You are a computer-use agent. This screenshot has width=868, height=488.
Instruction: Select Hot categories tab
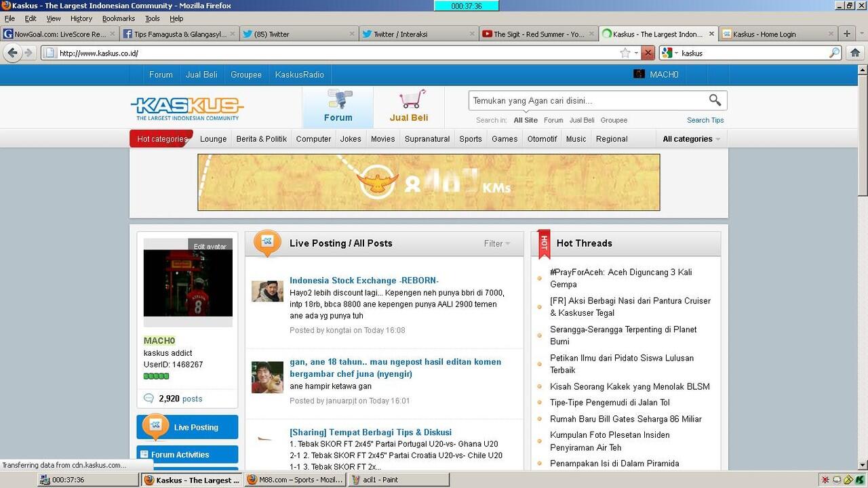[x=161, y=139]
